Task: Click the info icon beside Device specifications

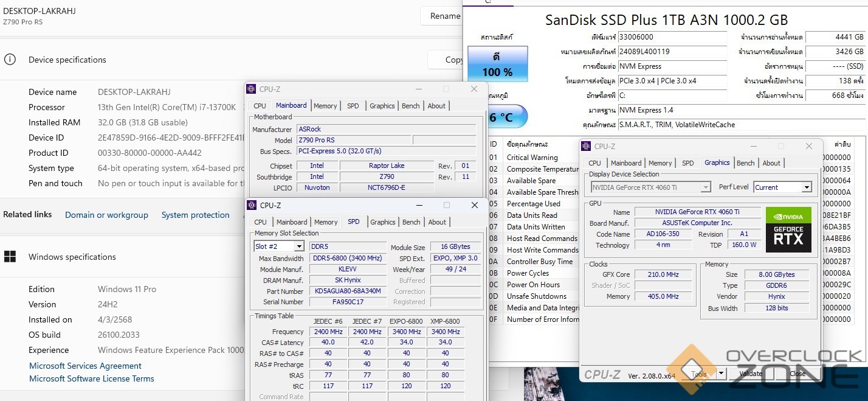Action: (x=10, y=60)
